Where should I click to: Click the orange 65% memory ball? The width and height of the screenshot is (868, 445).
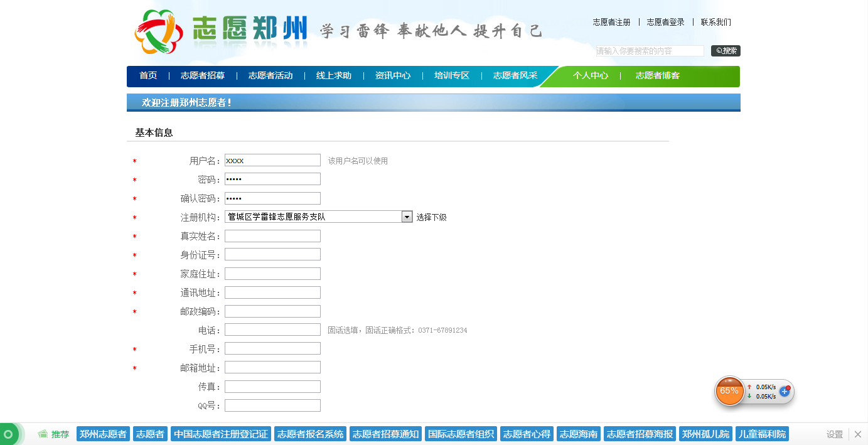(x=729, y=391)
